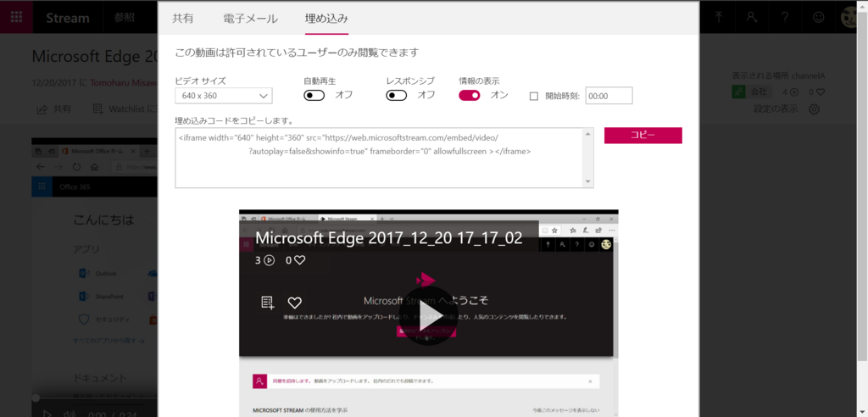Click add-to-watchlist icon in preview

point(268,303)
